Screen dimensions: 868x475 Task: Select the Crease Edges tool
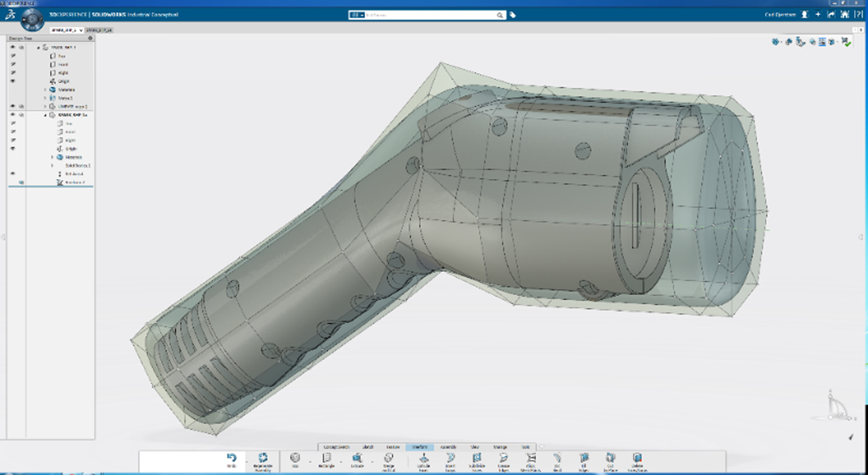(503, 458)
